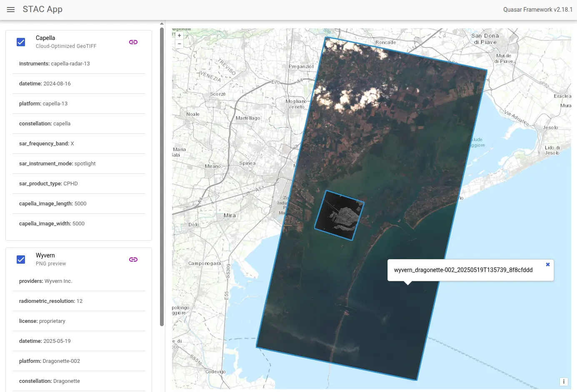Click the Eraclea map label
This screenshot has height=392, width=577.
tap(562, 96)
